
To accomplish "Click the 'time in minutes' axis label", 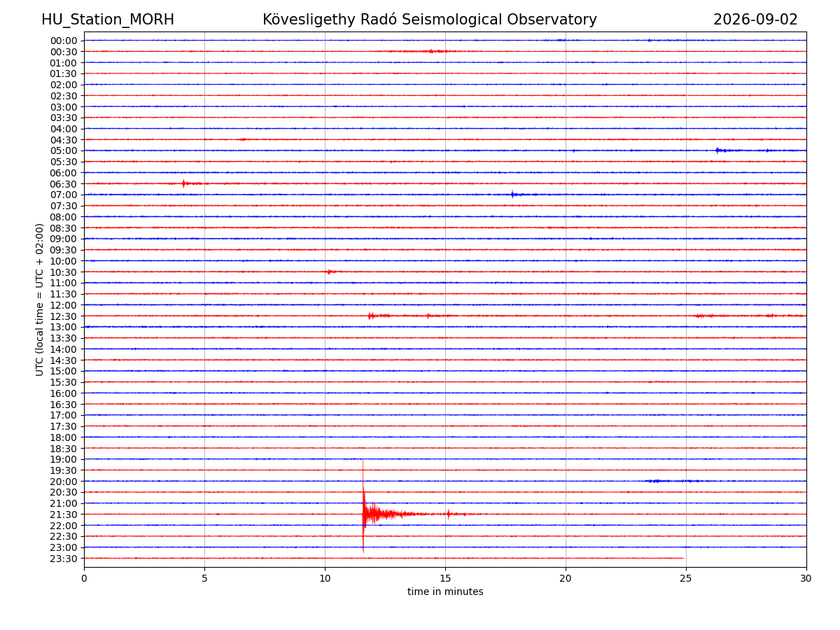I will (x=445, y=592).
